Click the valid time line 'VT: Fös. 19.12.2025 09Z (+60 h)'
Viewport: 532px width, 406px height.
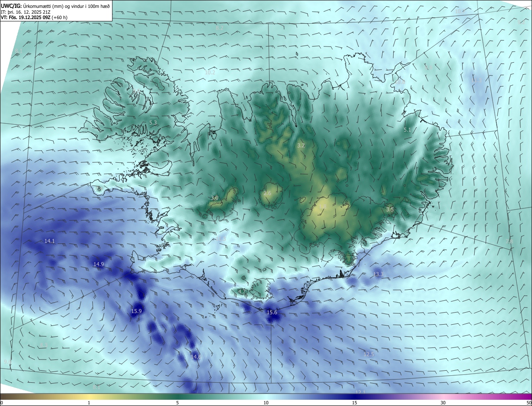click(x=34, y=17)
